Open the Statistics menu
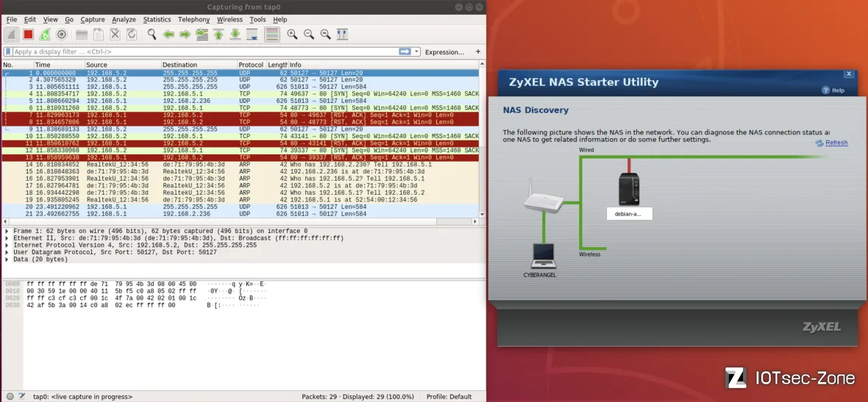This screenshot has height=402, width=868. [x=157, y=19]
